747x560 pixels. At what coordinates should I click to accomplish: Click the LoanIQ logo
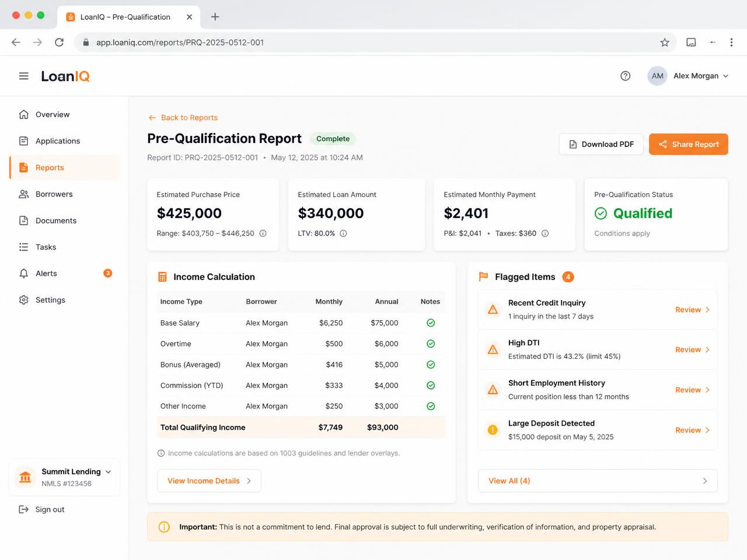tap(65, 76)
